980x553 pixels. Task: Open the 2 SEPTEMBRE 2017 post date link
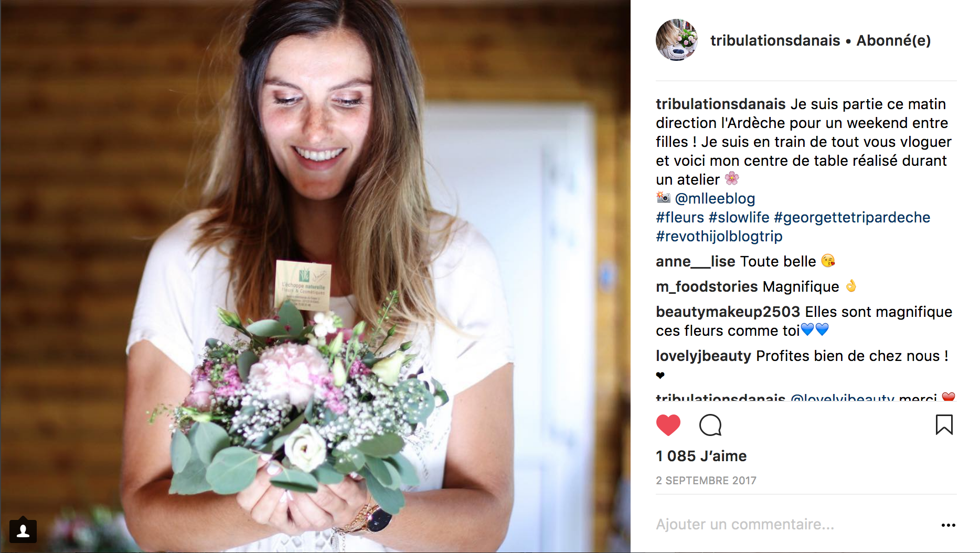706,481
